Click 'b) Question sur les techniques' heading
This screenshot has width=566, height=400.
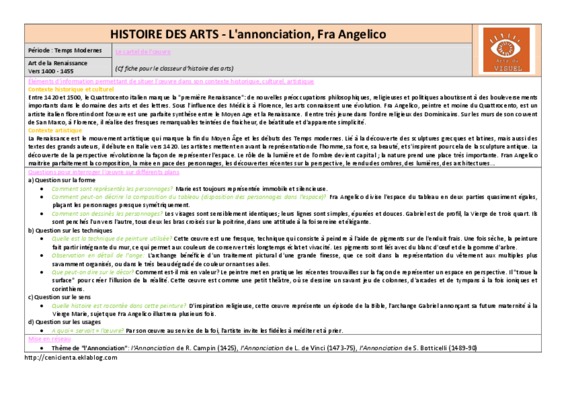click(70, 230)
